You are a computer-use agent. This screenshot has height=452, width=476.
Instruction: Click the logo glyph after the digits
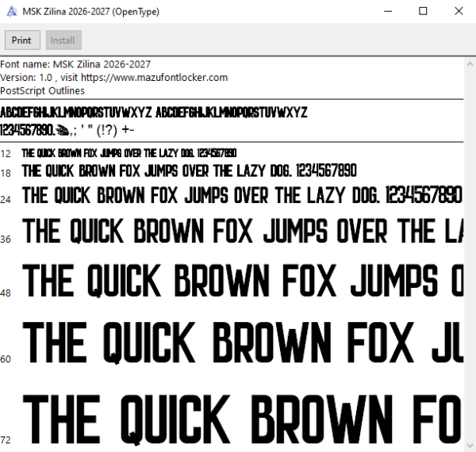(x=62, y=130)
